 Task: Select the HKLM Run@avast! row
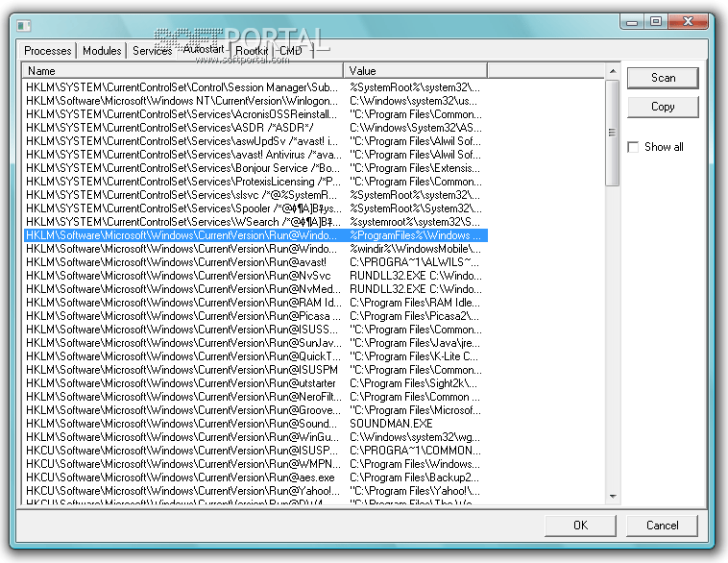tap(255, 262)
